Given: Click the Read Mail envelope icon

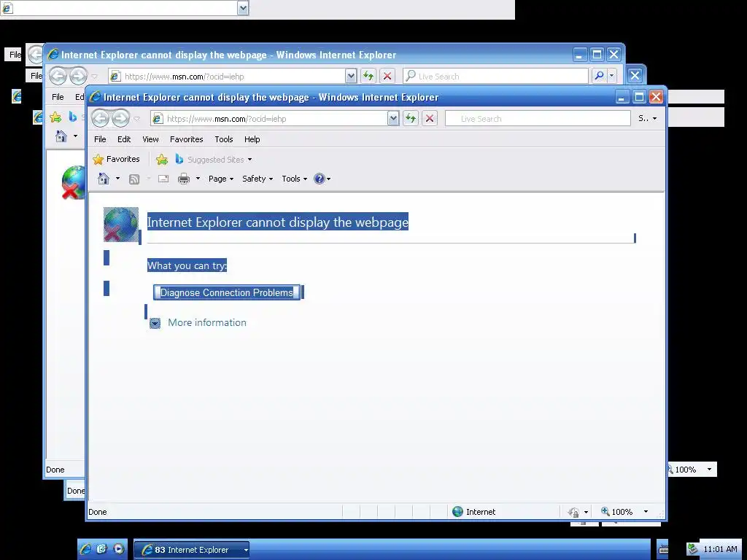Looking at the screenshot, I should 163,179.
